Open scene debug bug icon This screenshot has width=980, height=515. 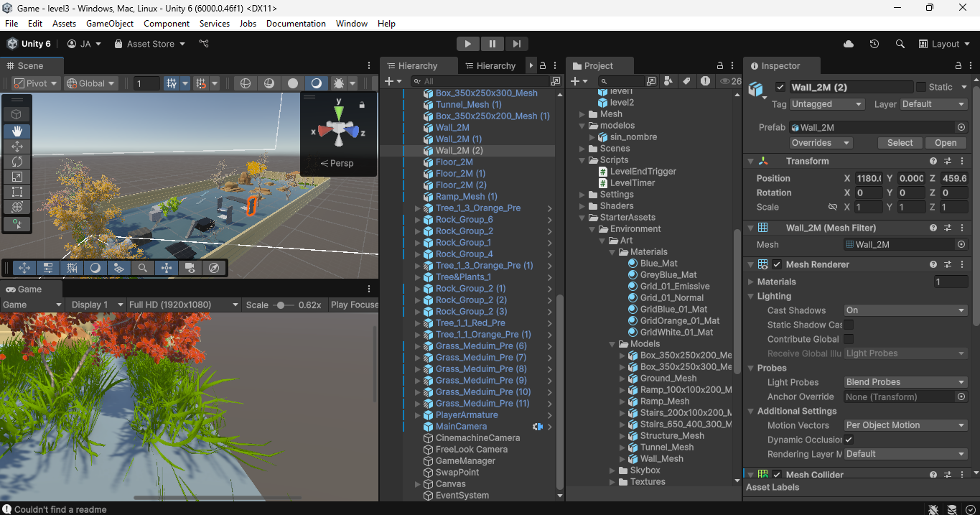coord(340,83)
